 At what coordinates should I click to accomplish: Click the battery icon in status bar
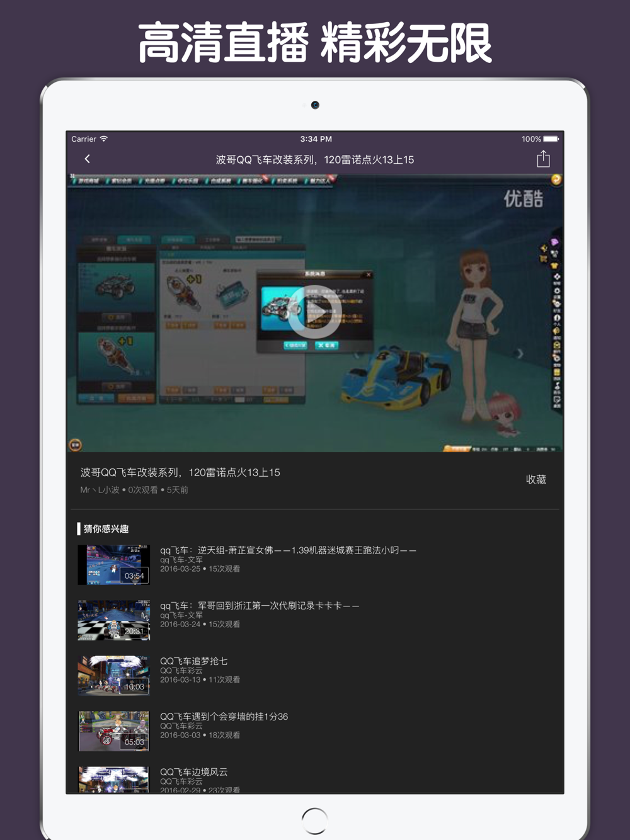[x=551, y=139]
